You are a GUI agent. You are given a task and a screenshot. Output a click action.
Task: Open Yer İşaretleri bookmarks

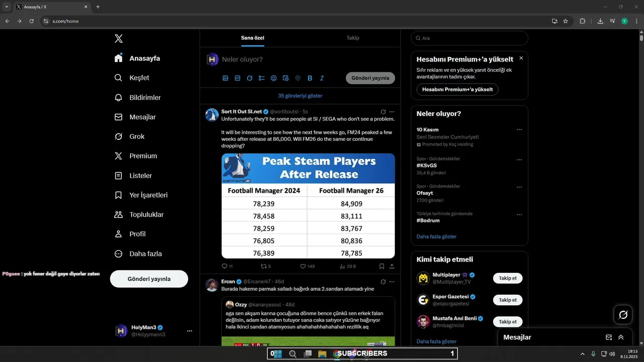pos(141,195)
